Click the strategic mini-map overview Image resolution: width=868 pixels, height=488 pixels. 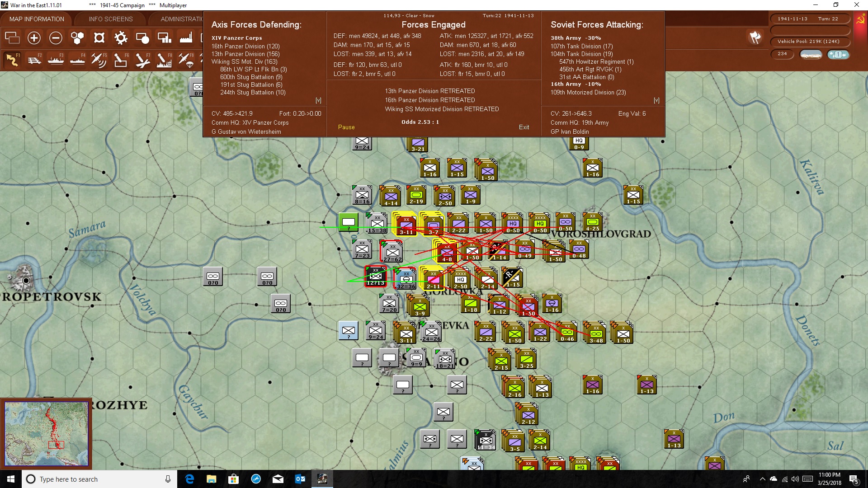pos(47,434)
